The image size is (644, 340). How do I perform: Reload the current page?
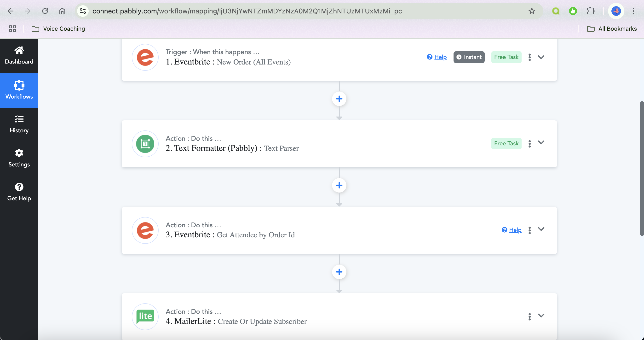coord(45,11)
